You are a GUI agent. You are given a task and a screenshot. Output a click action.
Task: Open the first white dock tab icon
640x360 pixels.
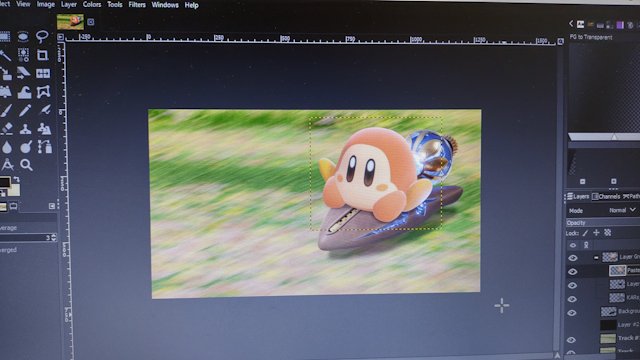tap(580, 24)
